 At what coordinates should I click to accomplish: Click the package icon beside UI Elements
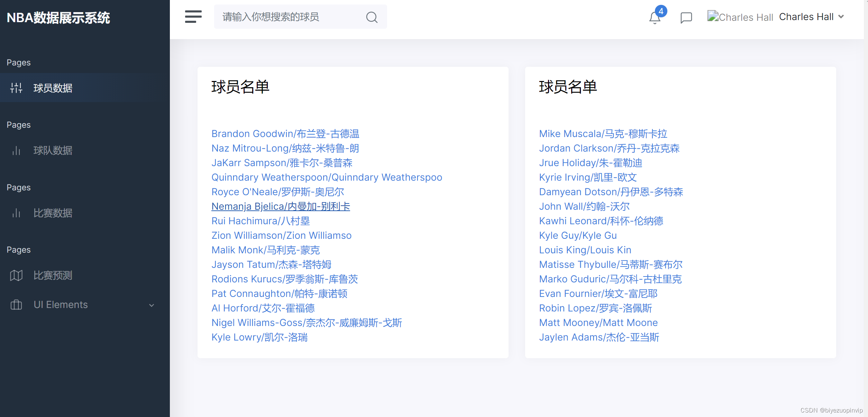[x=16, y=305]
